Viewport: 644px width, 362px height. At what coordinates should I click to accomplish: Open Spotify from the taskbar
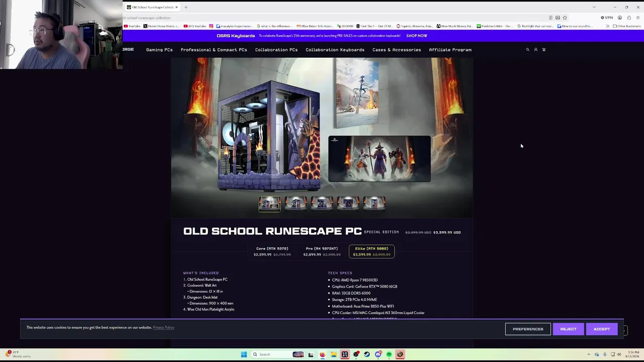click(389, 354)
